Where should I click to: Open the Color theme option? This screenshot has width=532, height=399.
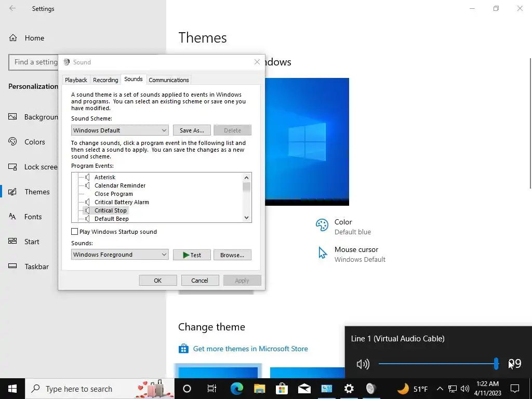343,227
